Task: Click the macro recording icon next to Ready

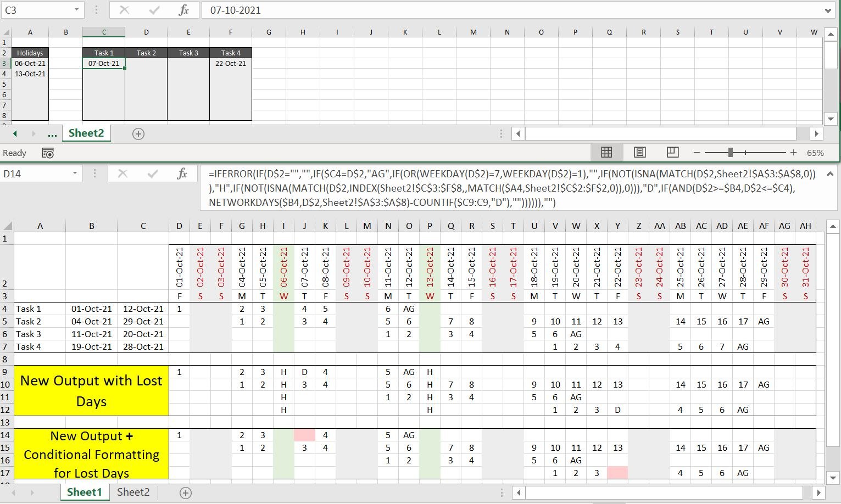Action: point(48,153)
